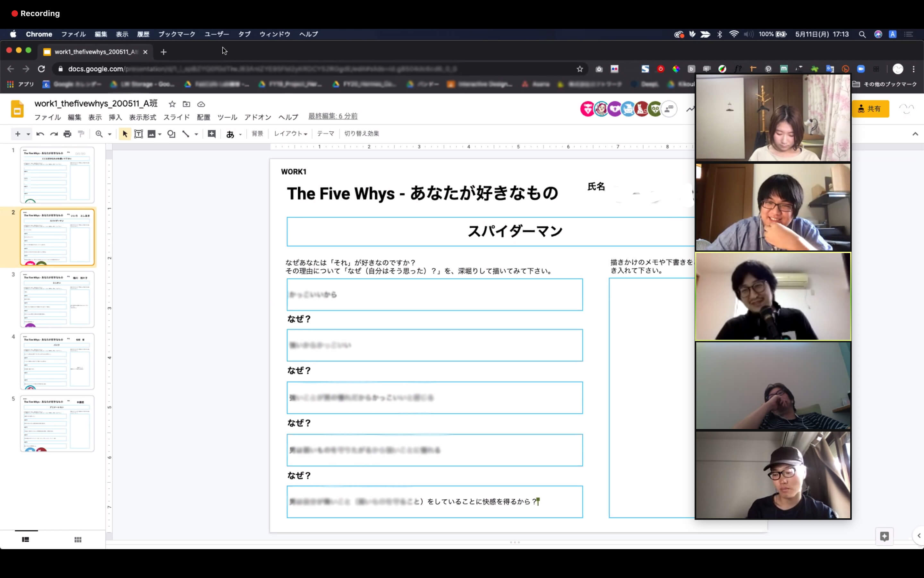Click the Bluetooth icon in the menu bar
Screen dimensions: 924x578
pos(719,34)
